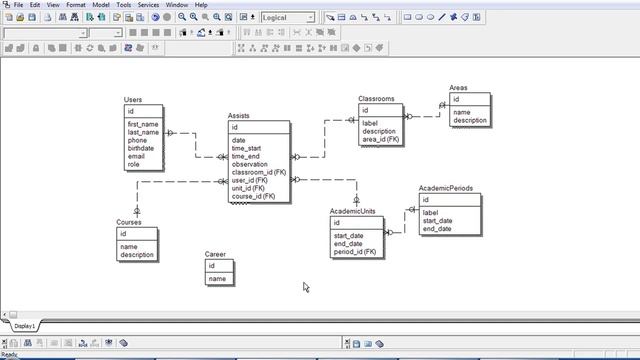Select the Areas entity box

click(x=470, y=110)
